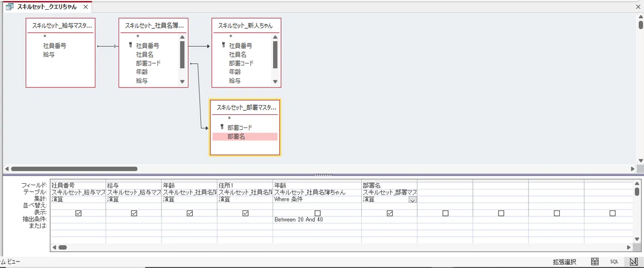Image resolution: width=644 pixels, height=268 pixels.
Task: Click 演算 集計 cell under 社員番号 column
Action: coord(78,199)
